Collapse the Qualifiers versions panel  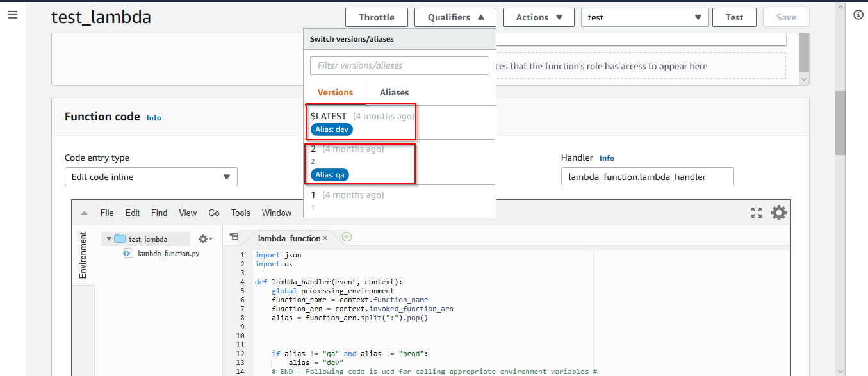pos(455,17)
